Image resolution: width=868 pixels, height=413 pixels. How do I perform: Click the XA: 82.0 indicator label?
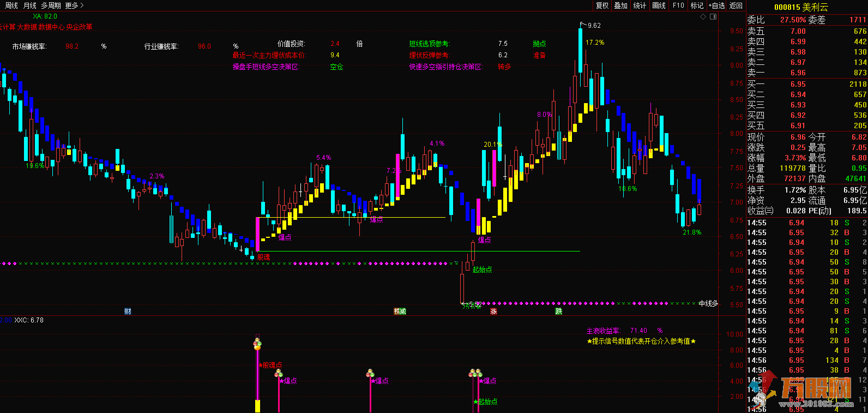click(45, 16)
